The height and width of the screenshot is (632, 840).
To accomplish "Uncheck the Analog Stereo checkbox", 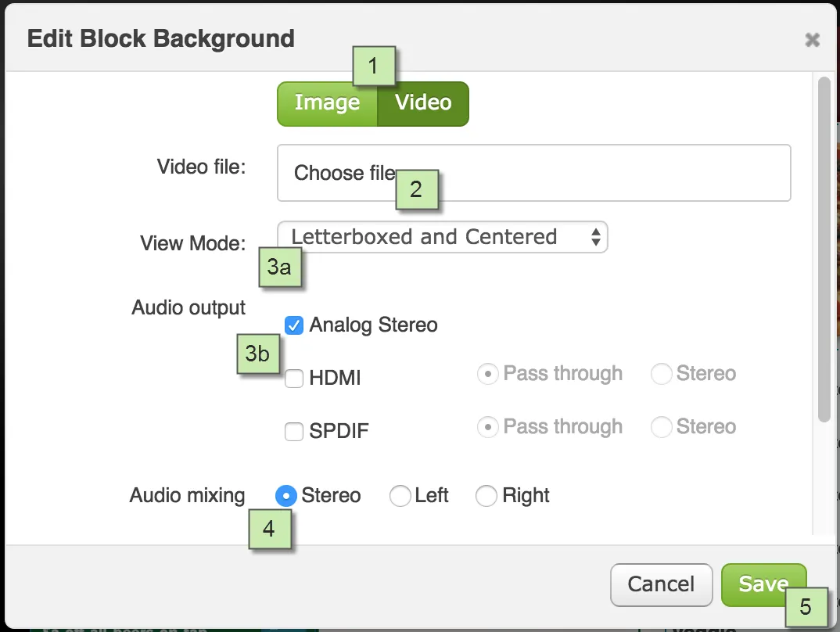I will (x=293, y=325).
